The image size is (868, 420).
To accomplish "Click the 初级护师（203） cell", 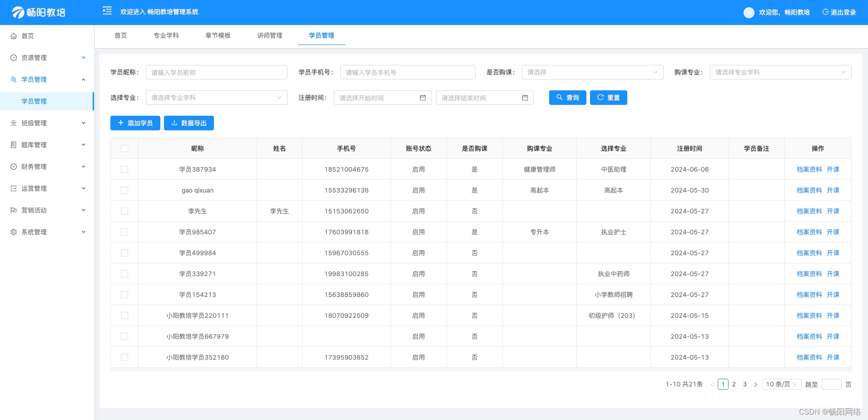I will point(614,316).
